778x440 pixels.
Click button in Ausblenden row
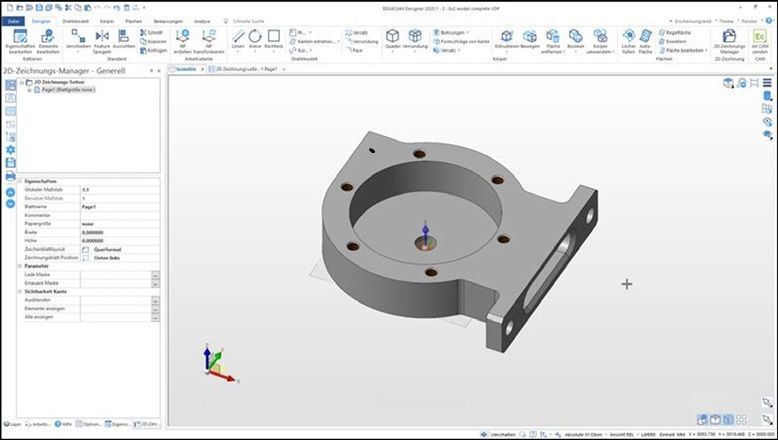(x=155, y=300)
